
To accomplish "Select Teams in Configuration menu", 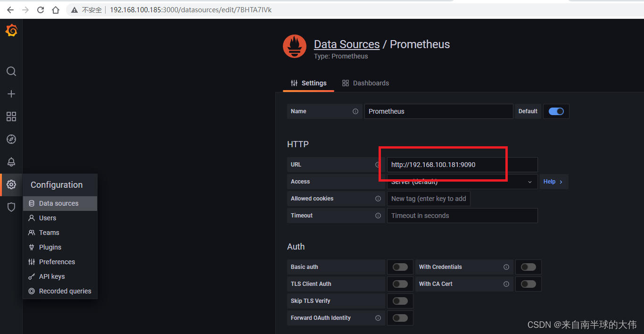I will (x=60, y=233).
